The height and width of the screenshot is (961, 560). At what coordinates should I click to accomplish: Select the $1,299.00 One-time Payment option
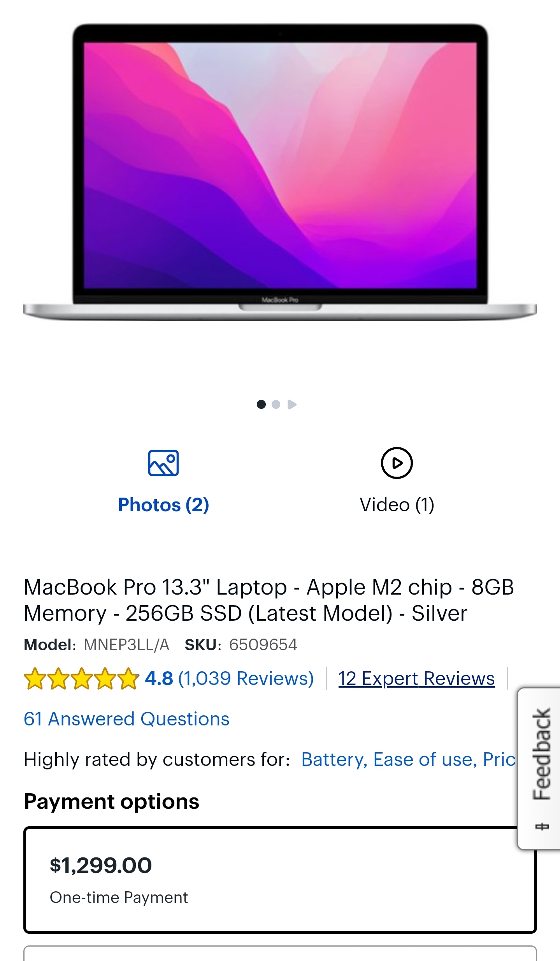tap(280, 880)
